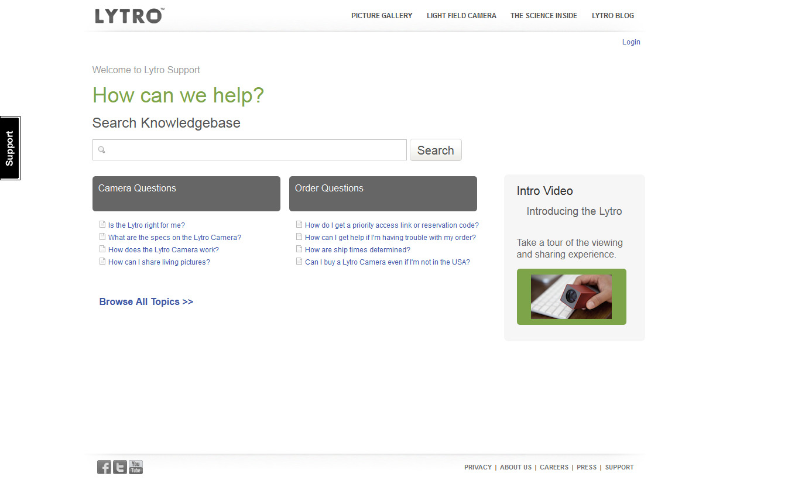Click Browse All Topics >>

click(x=146, y=302)
